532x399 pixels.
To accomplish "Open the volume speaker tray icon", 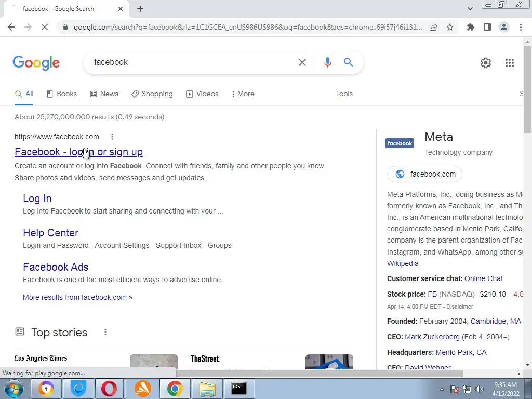I will point(480,389).
